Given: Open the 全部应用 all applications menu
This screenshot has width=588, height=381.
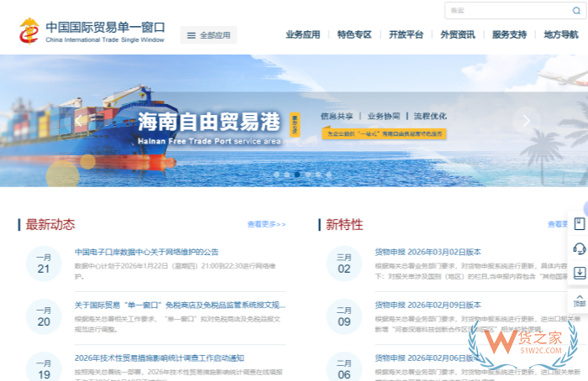Looking at the screenshot, I should [x=208, y=35].
